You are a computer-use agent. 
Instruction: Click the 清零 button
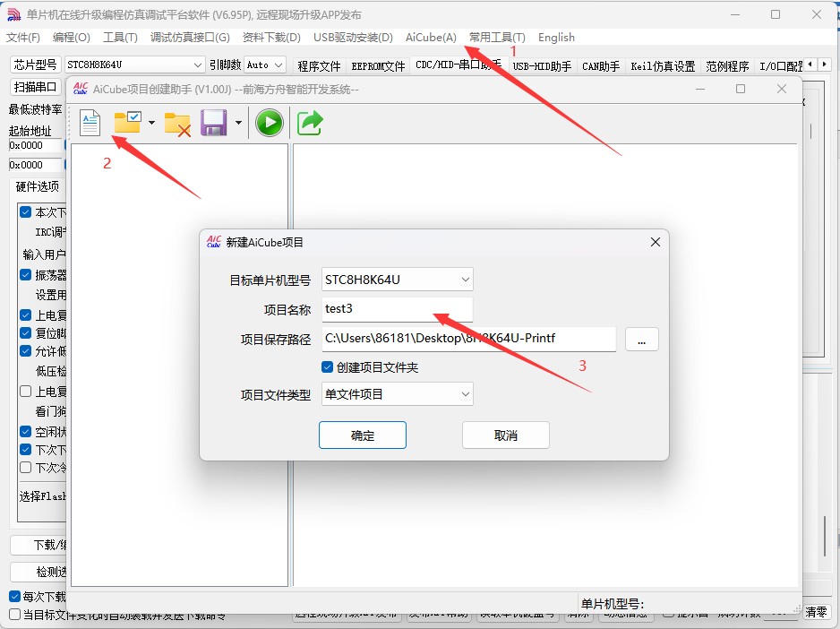pos(816,612)
